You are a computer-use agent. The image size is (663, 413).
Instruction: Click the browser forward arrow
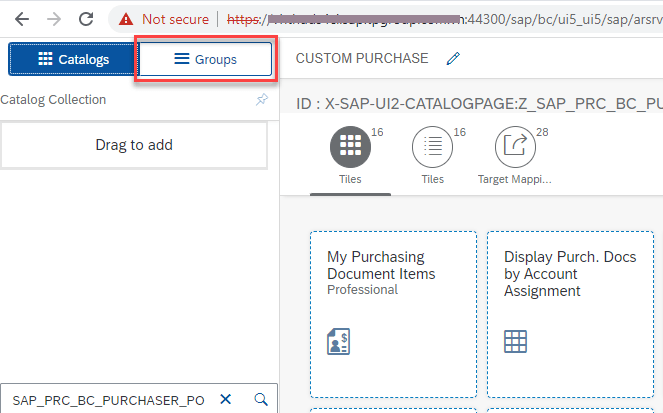coord(54,19)
